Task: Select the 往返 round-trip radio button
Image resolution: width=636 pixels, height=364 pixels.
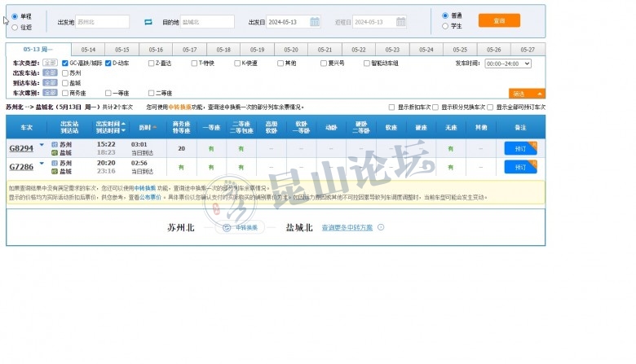Action: pos(15,27)
